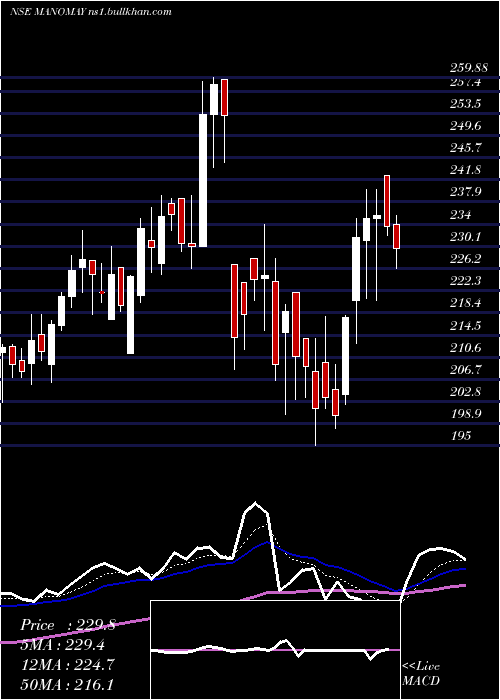Click the 214.5 price axis label

466,325
